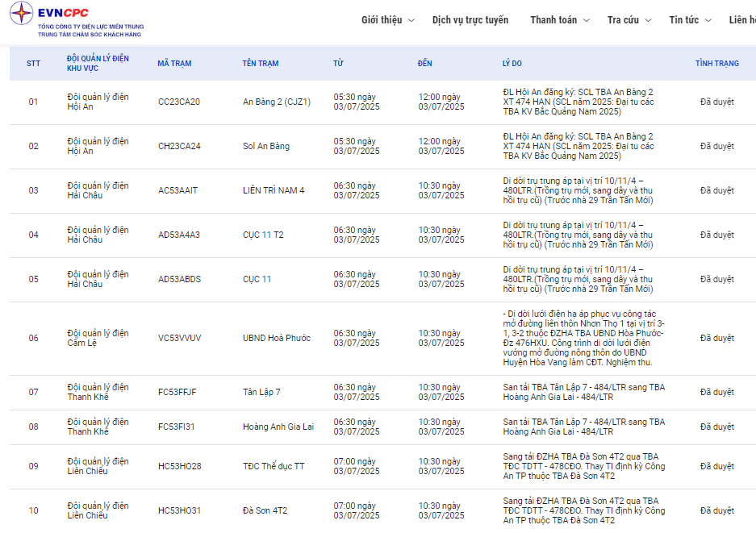756x533 pixels.
Task: Click station code AD53A4A3
Action: tap(179, 235)
